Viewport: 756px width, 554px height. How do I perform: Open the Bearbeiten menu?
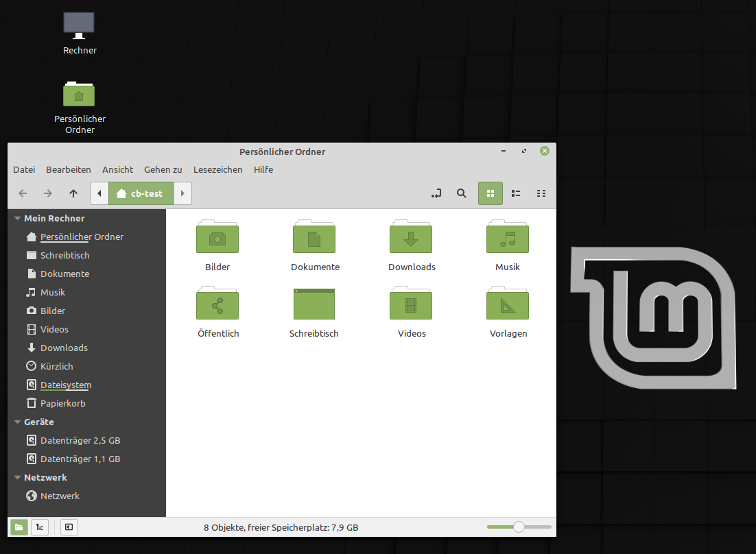coord(69,169)
